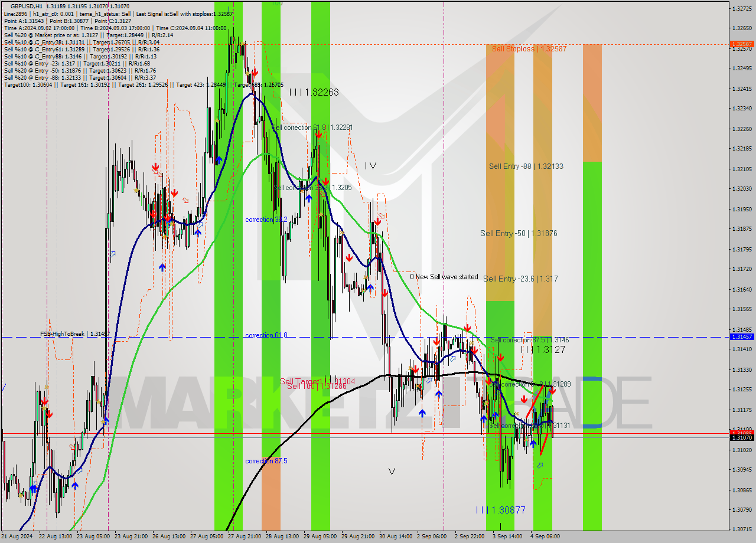Click the 1.31070 current price tag on the axis
The height and width of the screenshot is (543, 756).
741,438
